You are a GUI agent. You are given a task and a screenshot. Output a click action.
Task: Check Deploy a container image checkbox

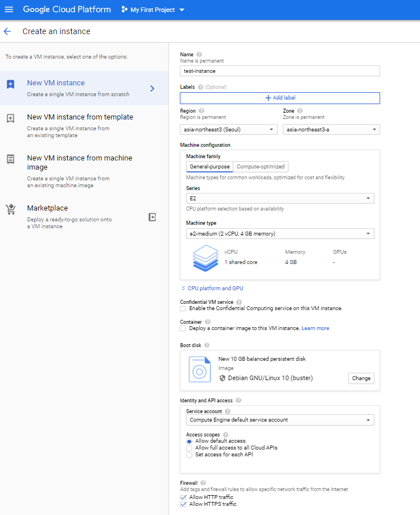(x=183, y=328)
